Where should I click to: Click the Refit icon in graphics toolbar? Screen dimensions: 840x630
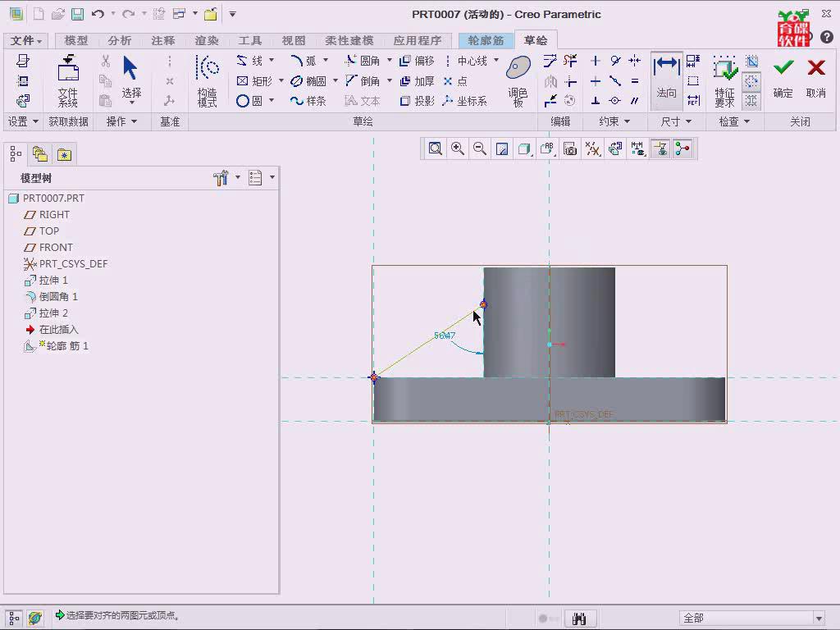[435, 148]
